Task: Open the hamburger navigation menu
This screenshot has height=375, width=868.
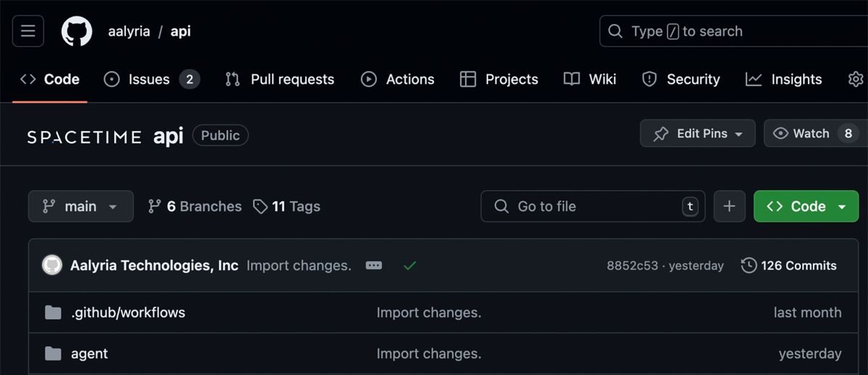Action: [x=28, y=31]
